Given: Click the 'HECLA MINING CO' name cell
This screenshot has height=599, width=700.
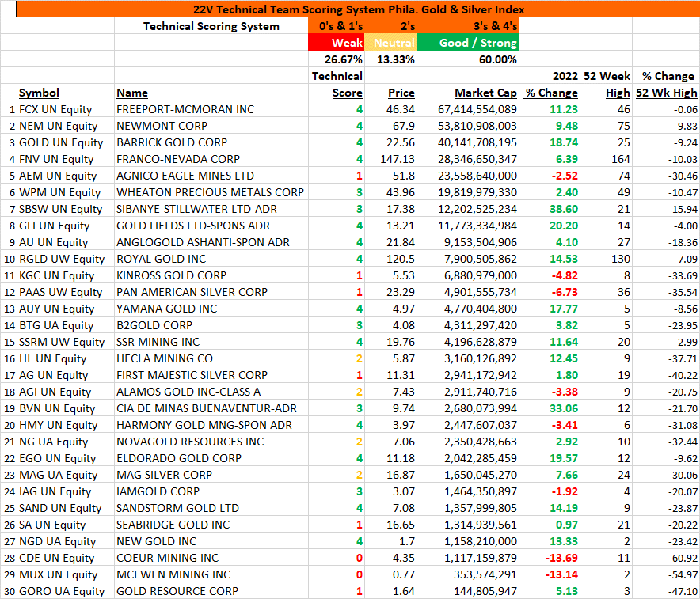Looking at the screenshot, I should pyautogui.click(x=211, y=358).
